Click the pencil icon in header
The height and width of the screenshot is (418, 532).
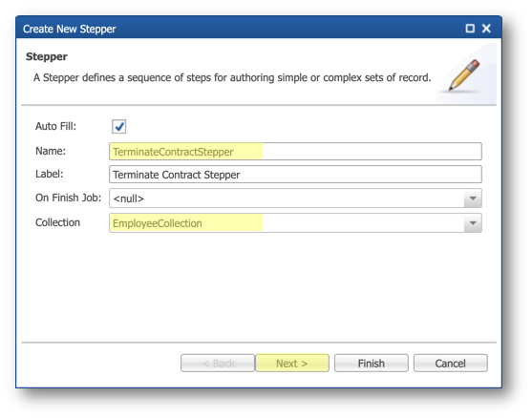tap(464, 75)
